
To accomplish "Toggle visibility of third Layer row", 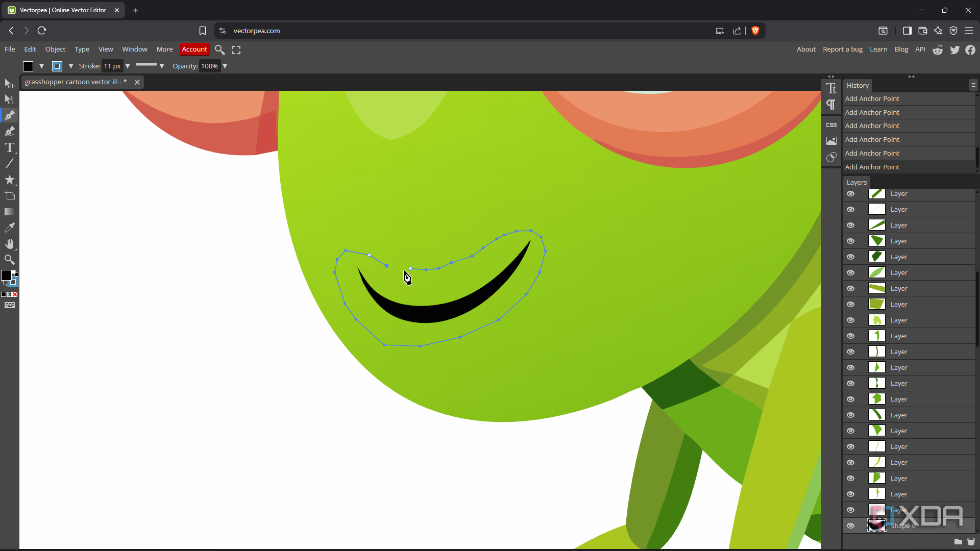I will point(850,226).
